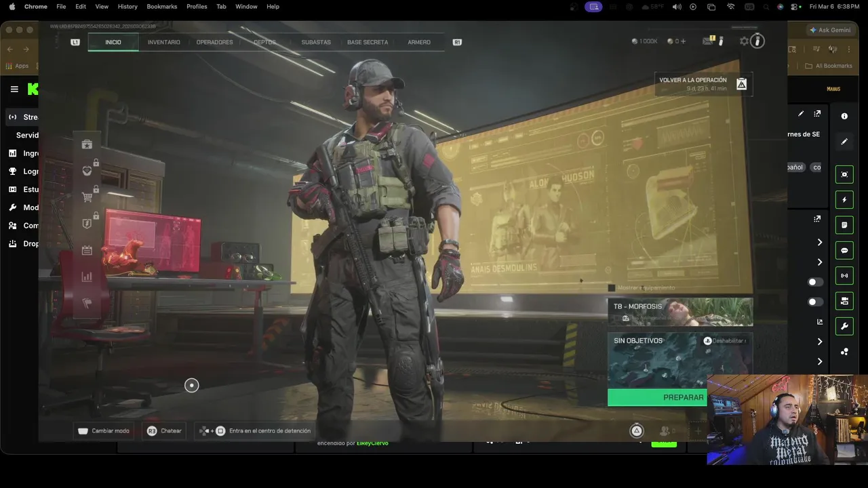Open the bar chart statistics icon in game
Screen dimensions: 868x488
(x=87, y=277)
